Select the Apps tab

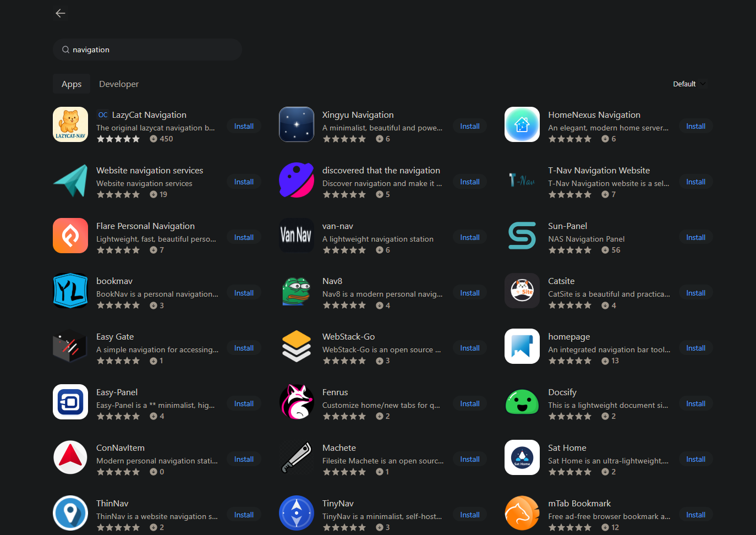(x=72, y=84)
